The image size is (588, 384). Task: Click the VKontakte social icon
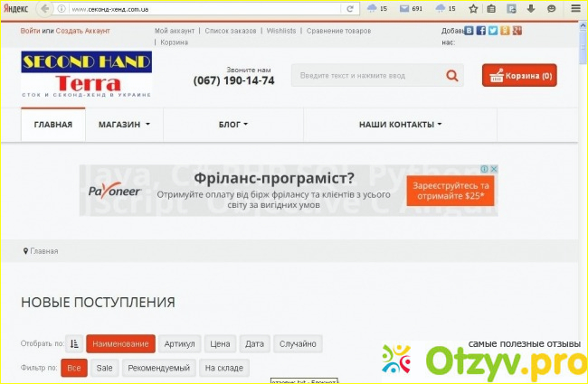coord(469,30)
